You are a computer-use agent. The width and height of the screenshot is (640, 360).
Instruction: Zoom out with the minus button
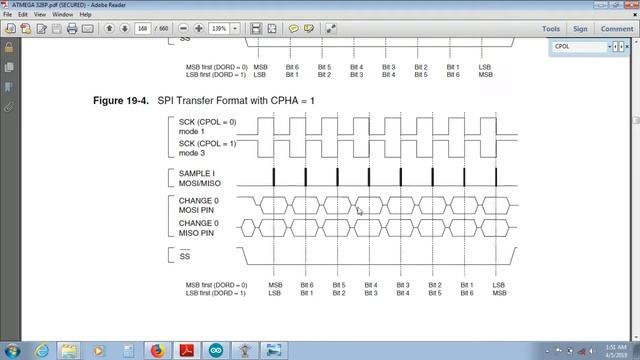(x=183, y=29)
